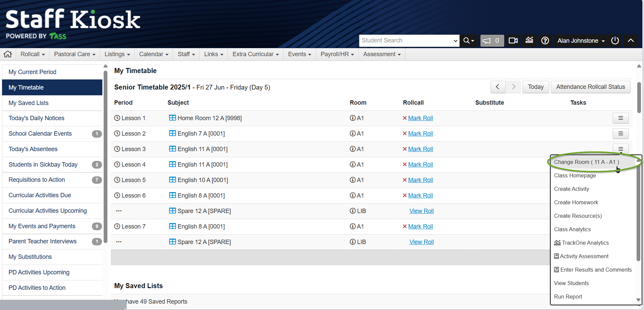Viewport: 644px width, 310px height.
Task: Expand the search magnifier dropdown
Action: [468, 41]
